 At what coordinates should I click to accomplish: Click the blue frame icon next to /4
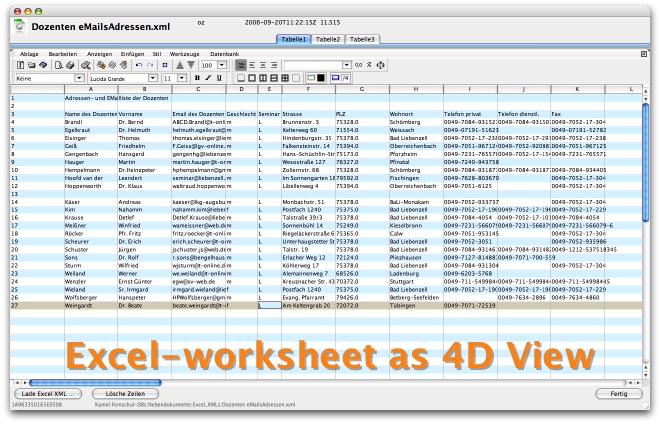[x=335, y=78]
